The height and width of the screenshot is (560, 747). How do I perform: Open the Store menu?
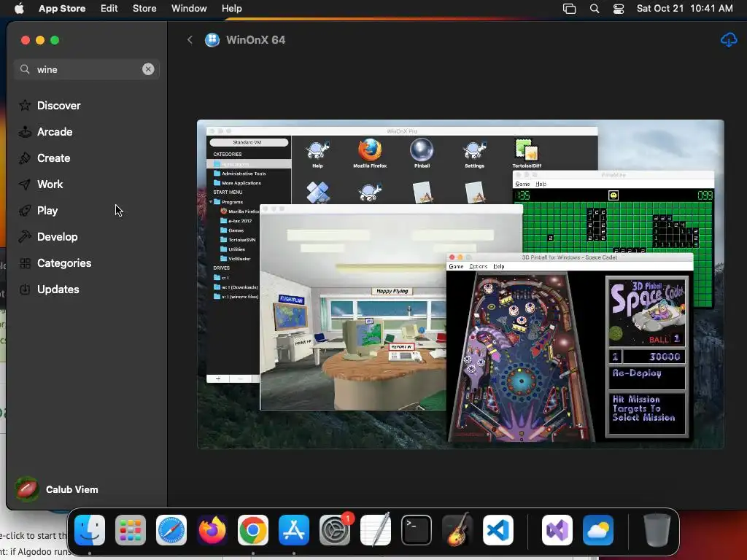[144, 8]
